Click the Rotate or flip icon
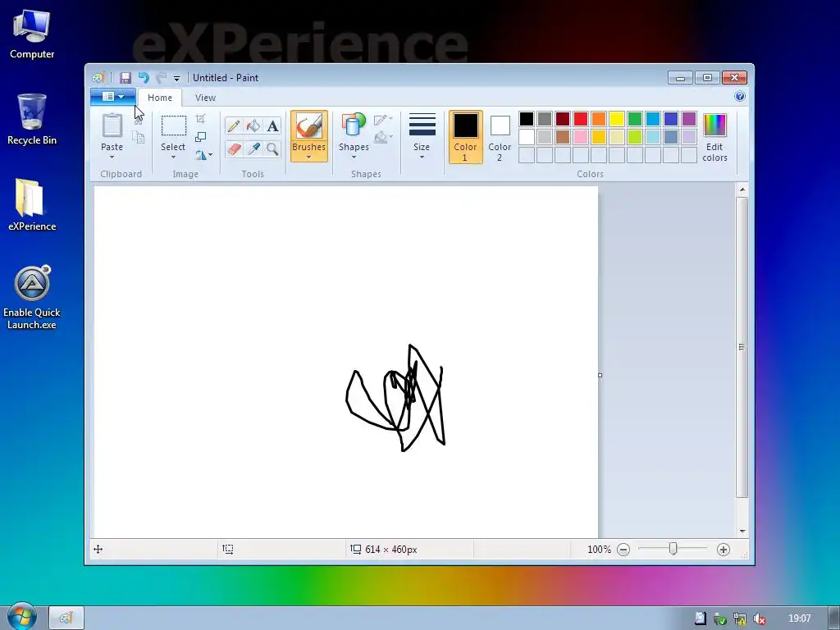This screenshot has width=840, height=630. point(200,155)
